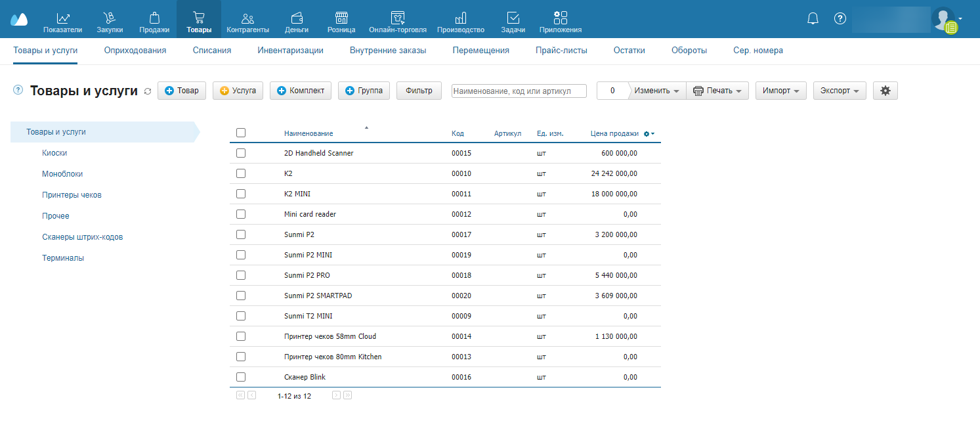
Task: Select the Sunmi P2 PRO checkbox
Action: [x=241, y=275]
